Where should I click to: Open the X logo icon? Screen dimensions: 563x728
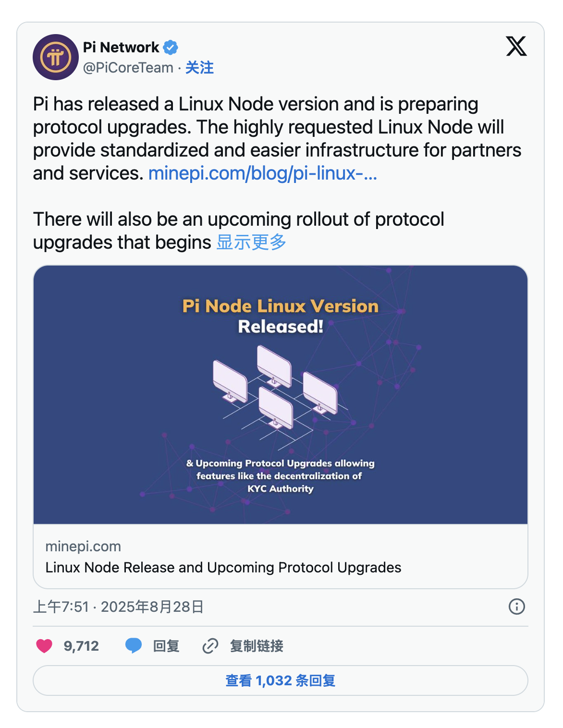pyautogui.click(x=516, y=46)
